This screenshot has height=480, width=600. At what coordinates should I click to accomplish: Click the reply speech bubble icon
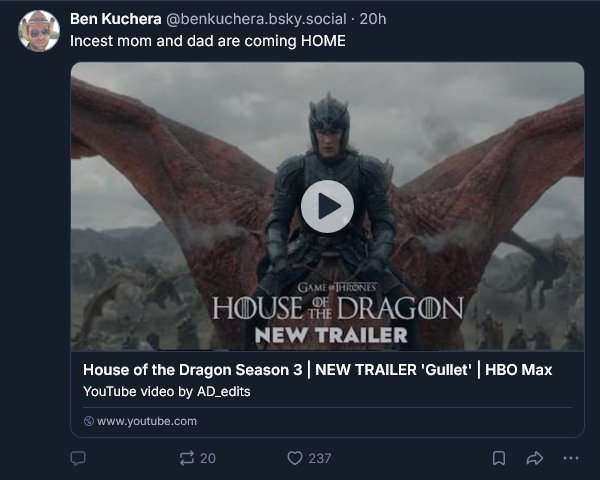coord(79,458)
